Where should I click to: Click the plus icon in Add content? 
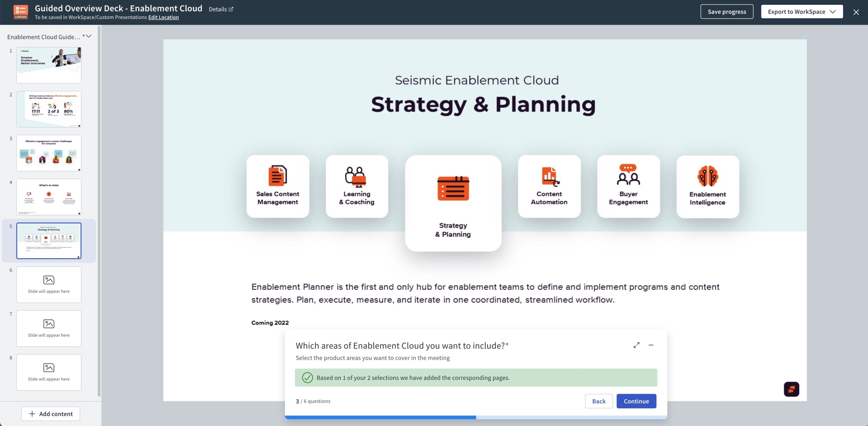[32, 414]
